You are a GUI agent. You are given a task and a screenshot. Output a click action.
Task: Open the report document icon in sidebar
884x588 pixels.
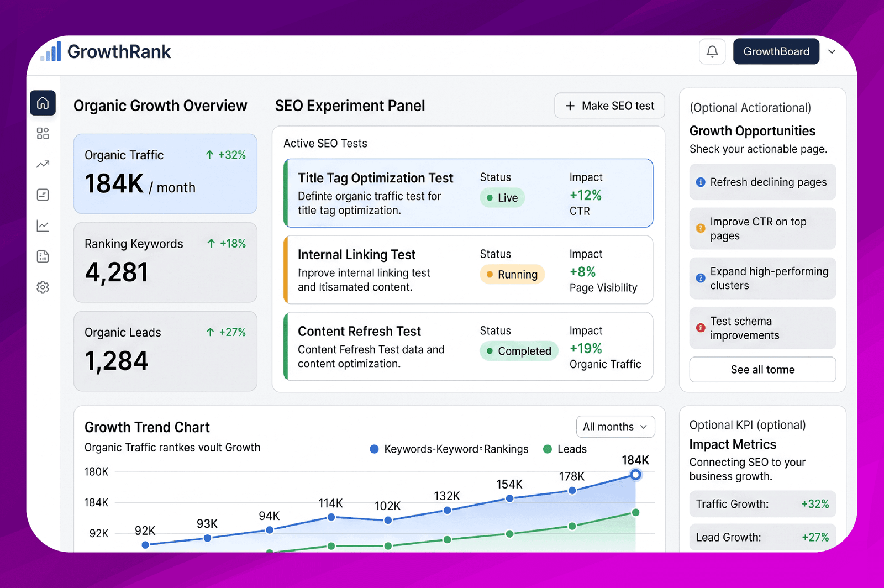[x=43, y=256]
